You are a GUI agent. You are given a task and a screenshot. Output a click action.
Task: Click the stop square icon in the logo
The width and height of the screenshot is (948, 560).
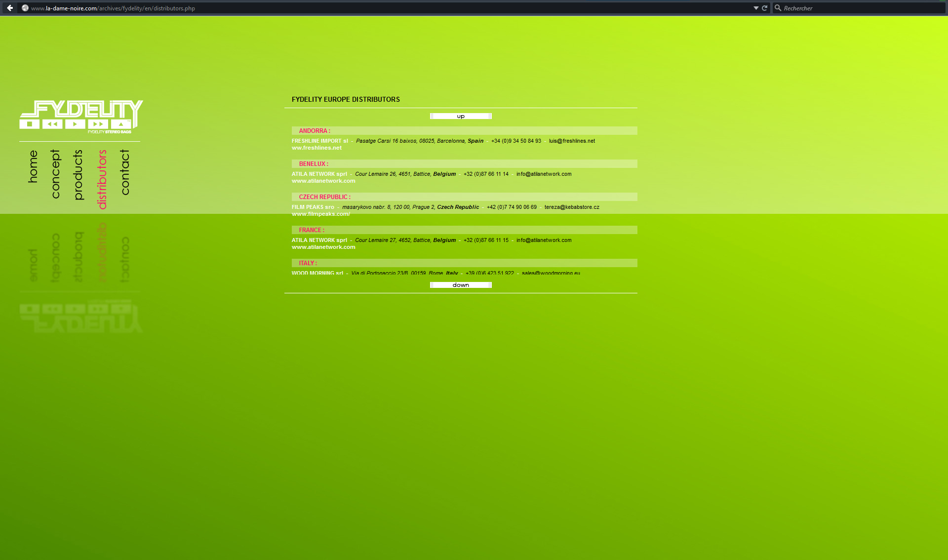tap(30, 124)
